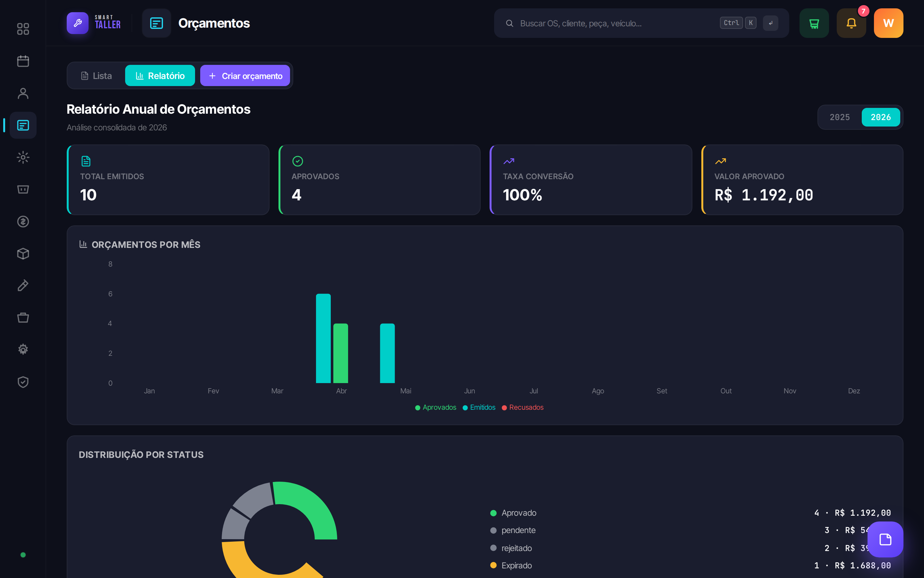Image resolution: width=924 pixels, height=578 pixels.
Task: Click Relatório Anual de Orçamentos title
Action: click(x=158, y=109)
